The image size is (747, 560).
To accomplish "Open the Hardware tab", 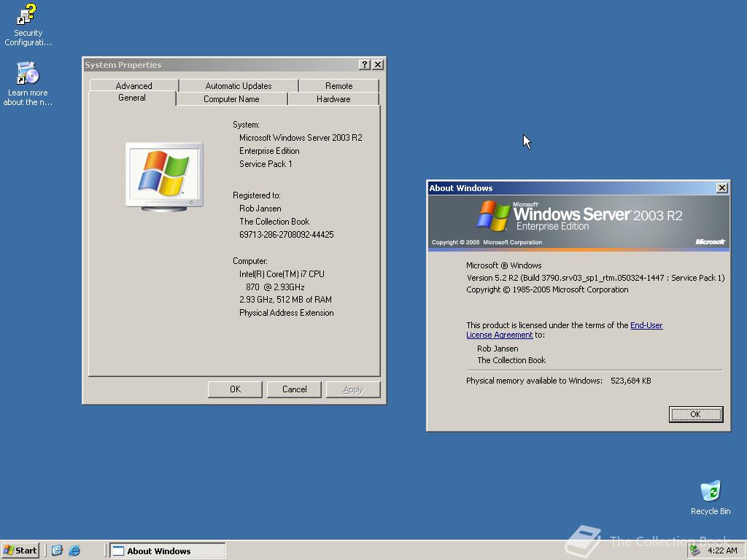I will (333, 99).
